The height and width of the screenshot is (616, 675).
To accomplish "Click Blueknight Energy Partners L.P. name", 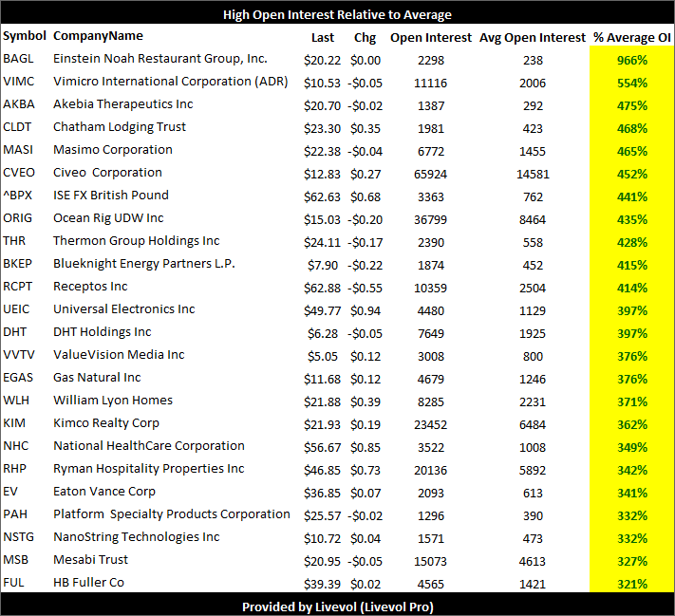I will click(x=144, y=264).
